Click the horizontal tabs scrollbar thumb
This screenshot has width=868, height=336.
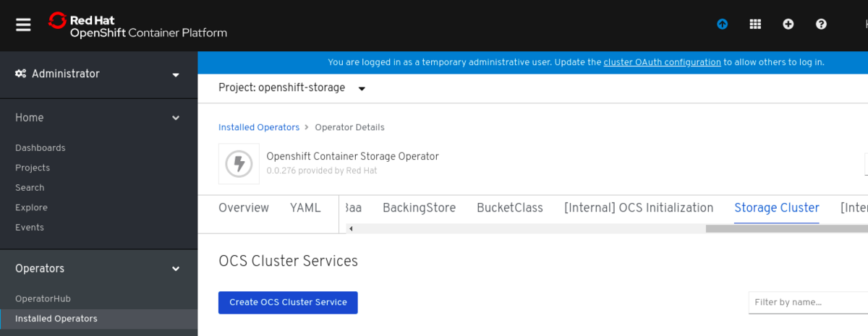pyautogui.click(x=787, y=229)
